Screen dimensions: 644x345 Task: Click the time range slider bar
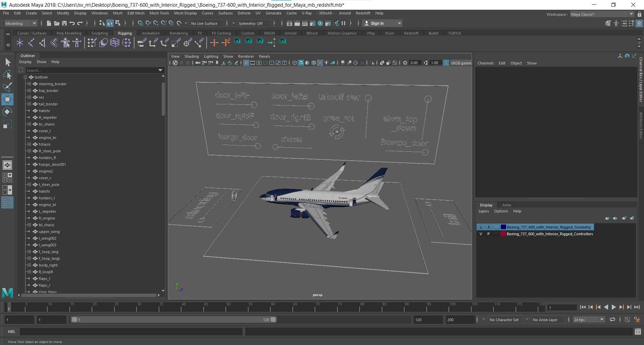173,319
